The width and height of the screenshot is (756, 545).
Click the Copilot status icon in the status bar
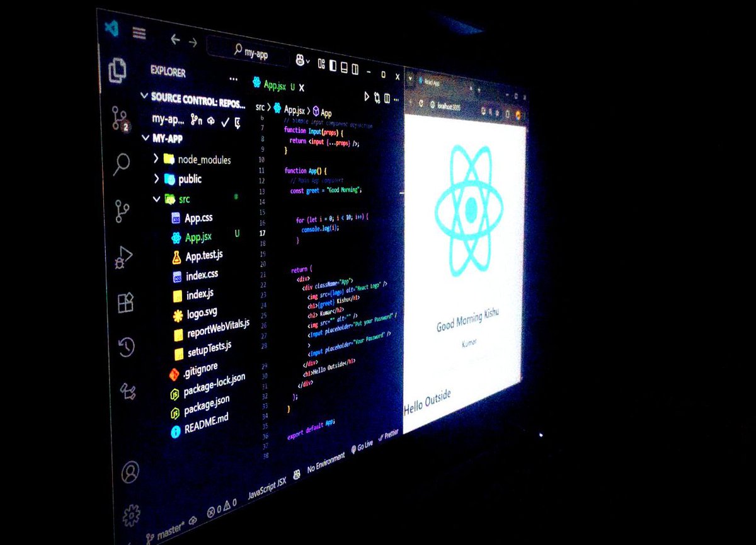[297, 474]
